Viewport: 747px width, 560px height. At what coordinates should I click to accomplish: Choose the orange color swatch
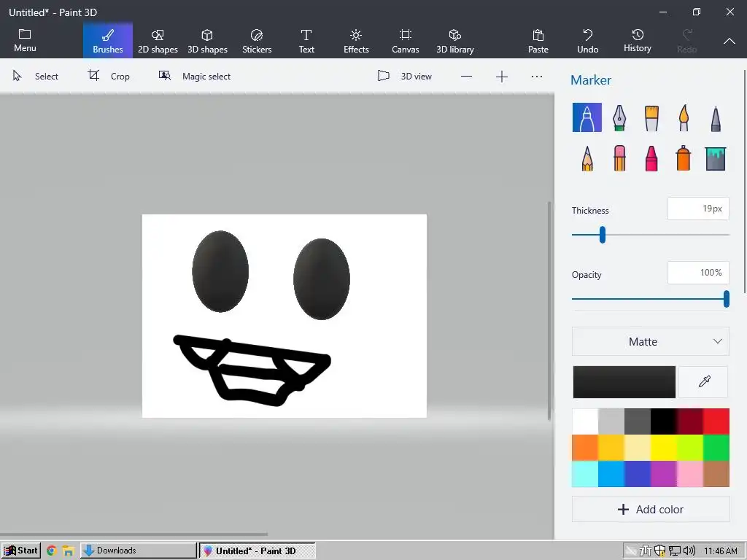coord(584,448)
